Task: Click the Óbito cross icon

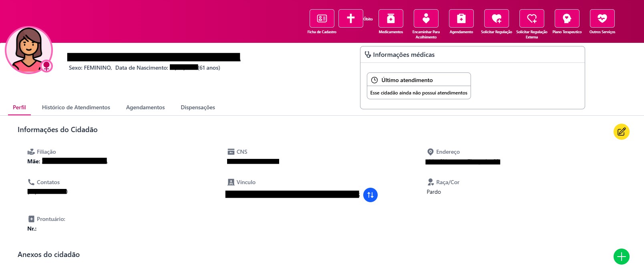Action: coord(351,18)
